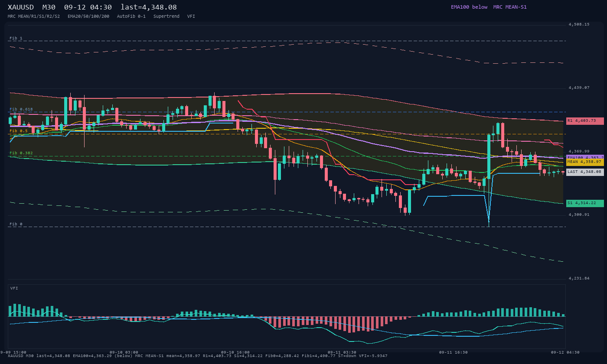The width and height of the screenshot is (607, 364).
Task: Select the XAUUSD symbol title
Action: (x=21, y=7)
